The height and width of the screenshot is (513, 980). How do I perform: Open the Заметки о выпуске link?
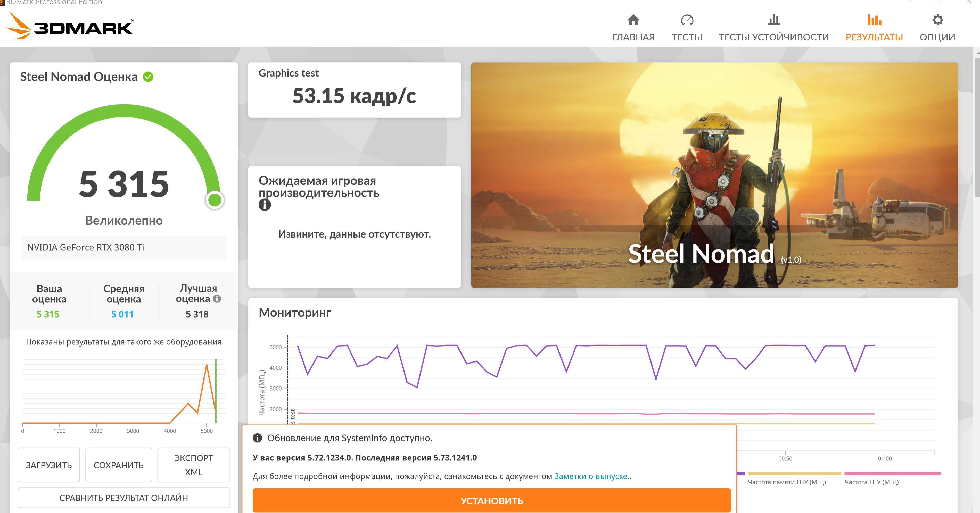click(x=591, y=476)
